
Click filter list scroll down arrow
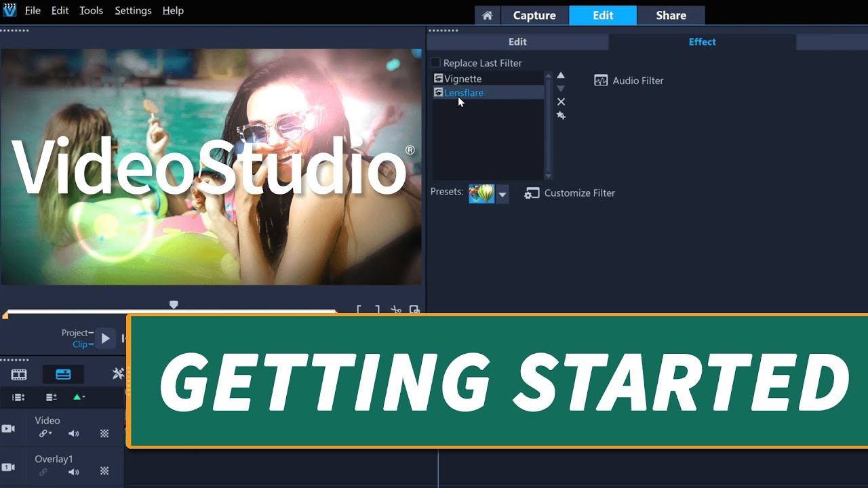pos(549,176)
